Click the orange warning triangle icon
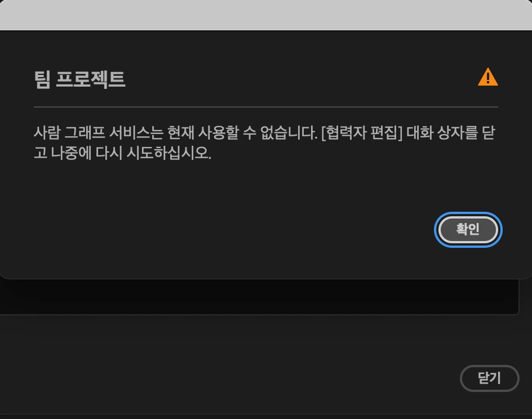Image resolution: width=532 pixels, height=419 pixels. point(488,77)
